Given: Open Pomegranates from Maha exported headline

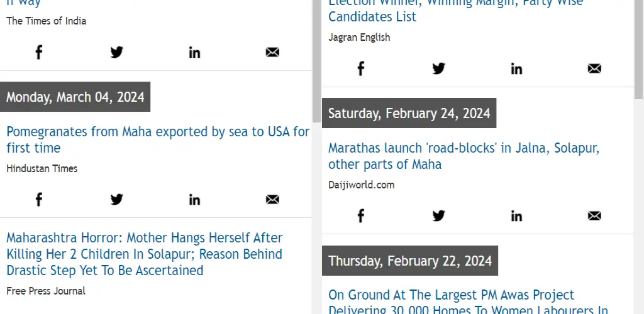Looking at the screenshot, I should (x=158, y=140).
